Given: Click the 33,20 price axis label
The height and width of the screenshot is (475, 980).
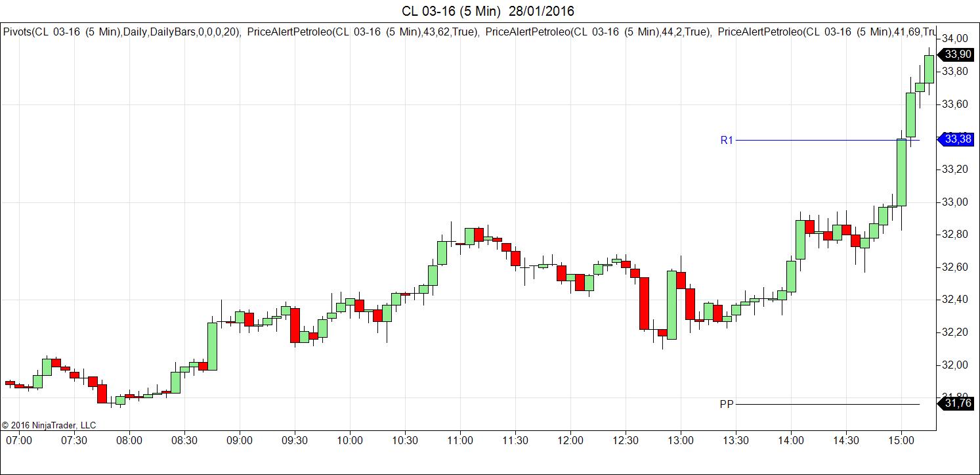Looking at the screenshot, I should 955,169.
